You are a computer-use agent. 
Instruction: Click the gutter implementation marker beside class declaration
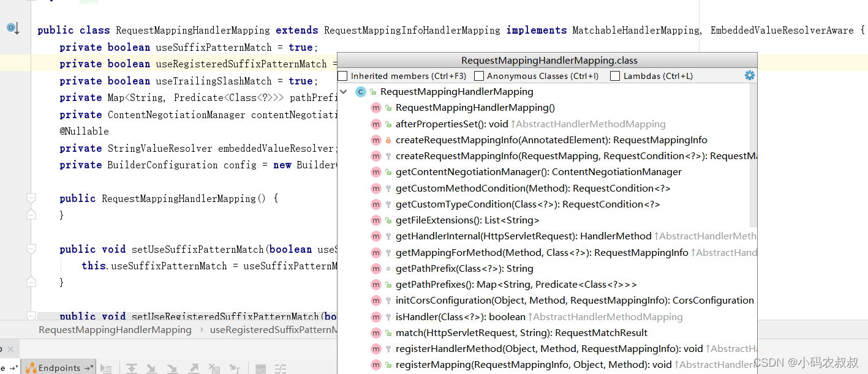[13, 28]
